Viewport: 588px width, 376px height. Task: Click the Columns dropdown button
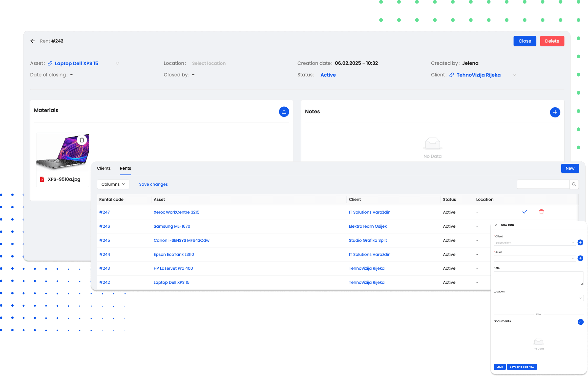coord(113,184)
